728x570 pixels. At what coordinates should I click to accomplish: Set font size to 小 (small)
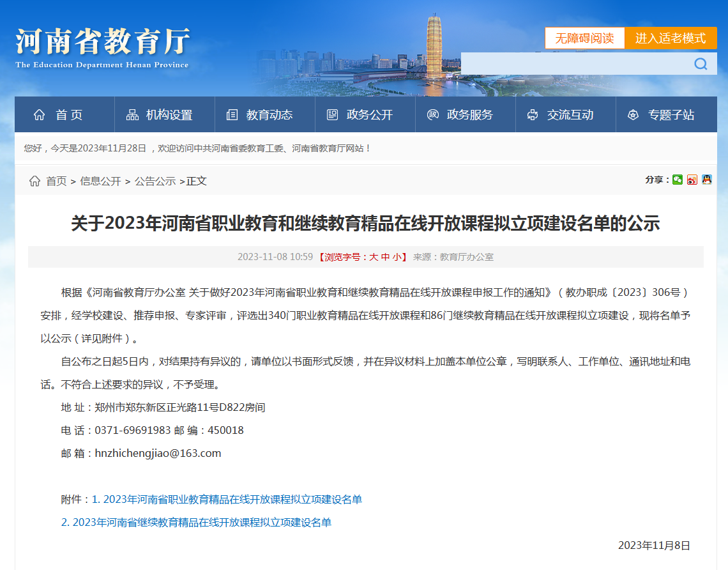397,257
